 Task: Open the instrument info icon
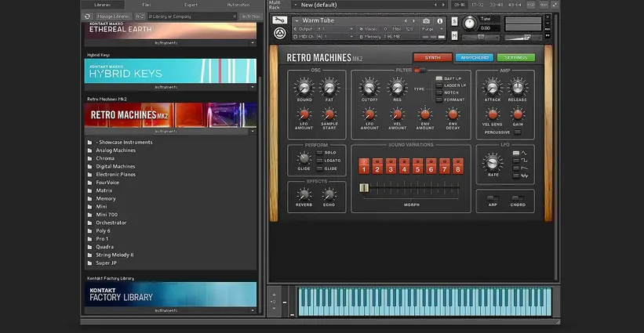(x=439, y=21)
